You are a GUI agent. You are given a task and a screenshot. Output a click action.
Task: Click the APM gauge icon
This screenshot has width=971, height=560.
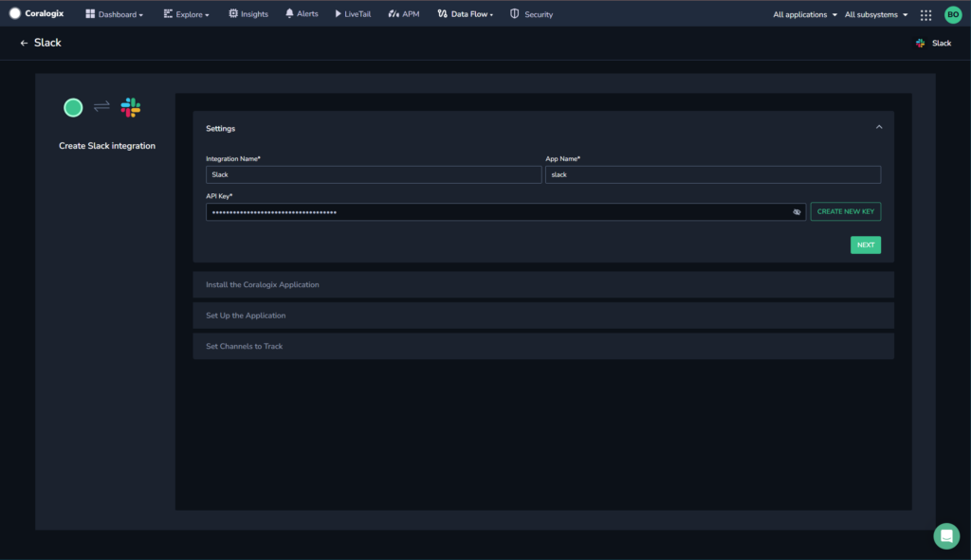click(x=394, y=13)
